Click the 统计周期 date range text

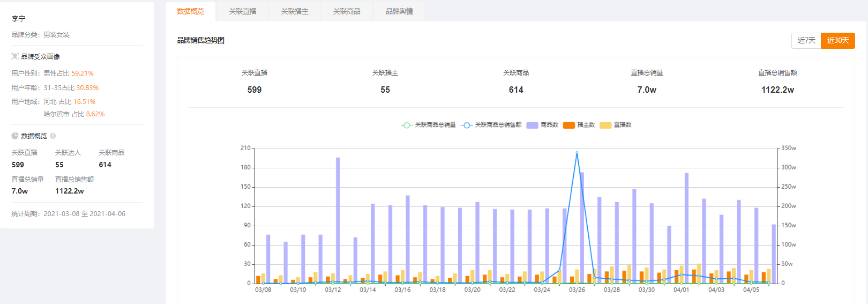click(69, 214)
